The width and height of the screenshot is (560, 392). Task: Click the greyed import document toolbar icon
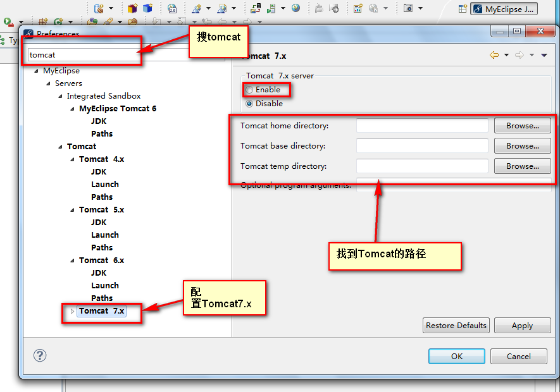(334, 8)
